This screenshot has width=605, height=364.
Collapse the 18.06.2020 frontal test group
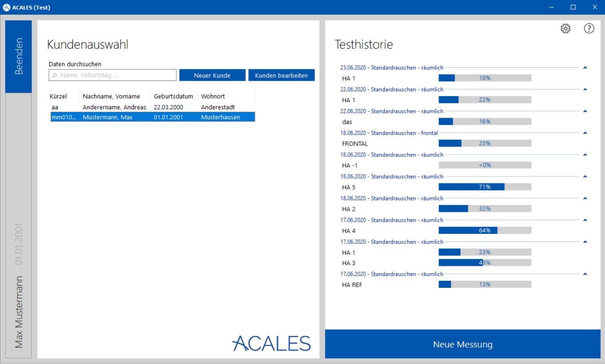585,133
